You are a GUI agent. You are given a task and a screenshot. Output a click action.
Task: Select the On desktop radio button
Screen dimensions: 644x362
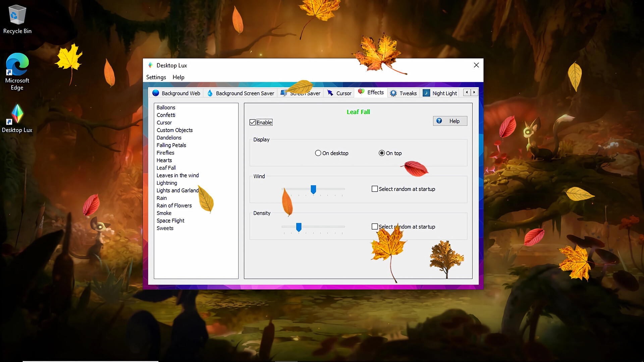pos(318,153)
